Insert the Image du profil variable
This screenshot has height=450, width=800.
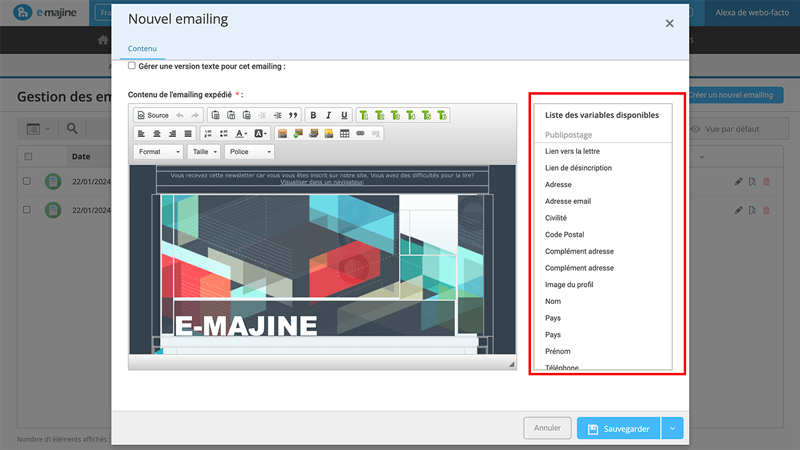tap(569, 285)
